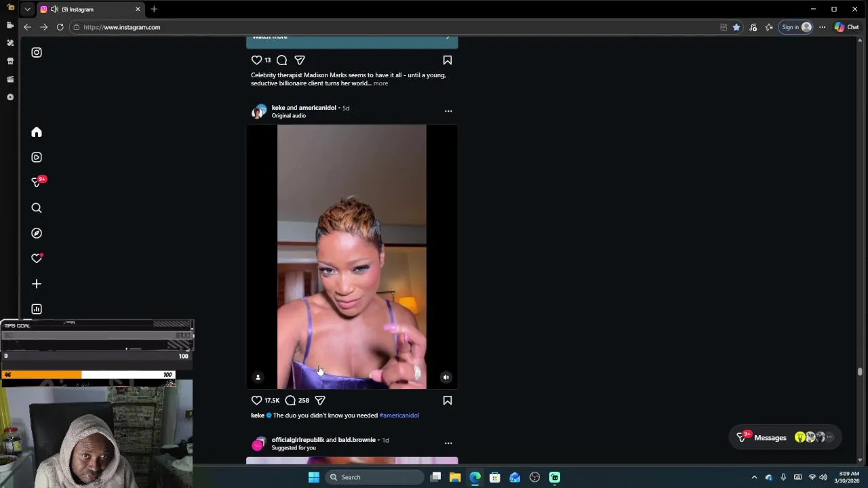Open volume control in system tray
Image resolution: width=868 pixels, height=488 pixels.
coord(823,477)
